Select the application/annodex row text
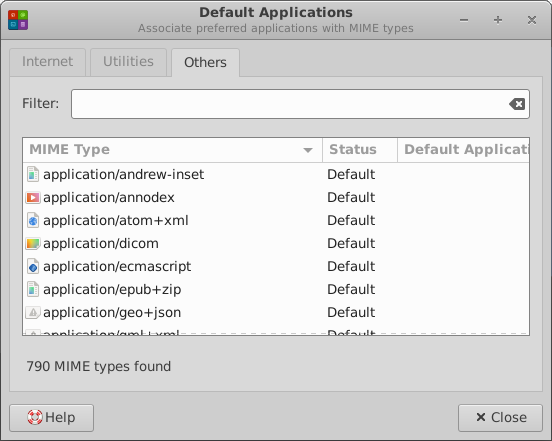The height and width of the screenshot is (441, 552). point(109,197)
